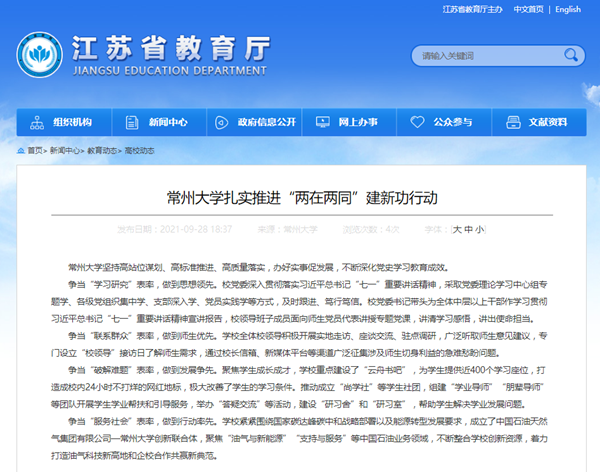Click the 公众参与 heart icon
The image size is (600, 472).
(417, 122)
